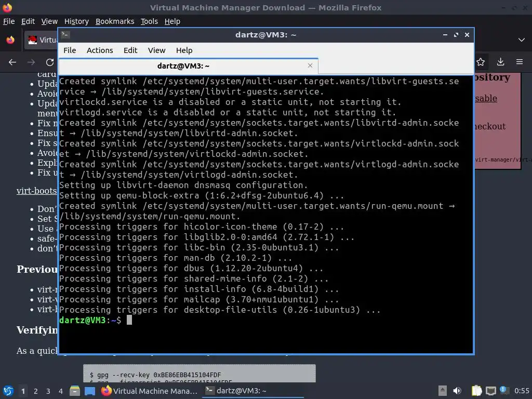Click the Firefox View icon near tabs

[10, 40]
